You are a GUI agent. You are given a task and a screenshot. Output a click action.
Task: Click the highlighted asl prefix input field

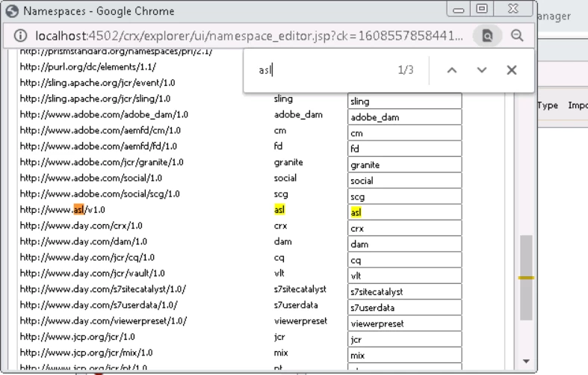coord(405,213)
